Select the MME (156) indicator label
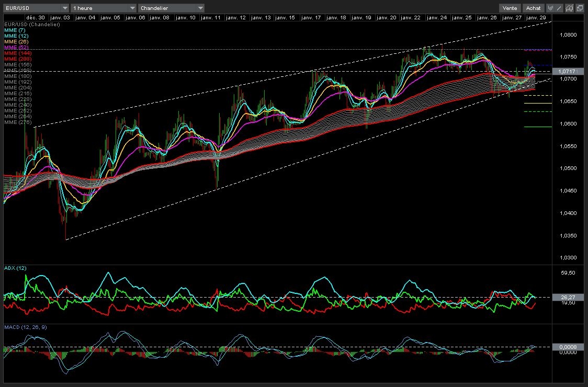 click(x=18, y=65)
